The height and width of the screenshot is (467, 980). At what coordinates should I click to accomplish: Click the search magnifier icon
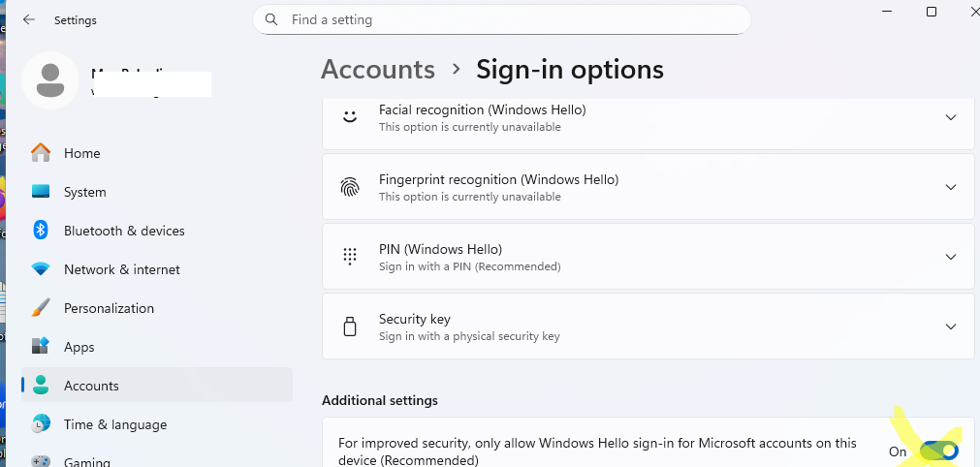click(271, 19)
